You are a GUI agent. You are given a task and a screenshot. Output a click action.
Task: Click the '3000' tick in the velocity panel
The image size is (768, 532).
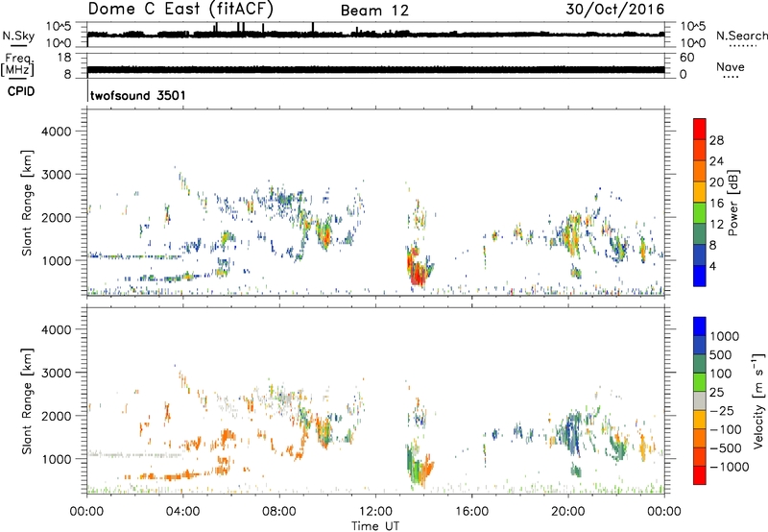tap(57, 373)
